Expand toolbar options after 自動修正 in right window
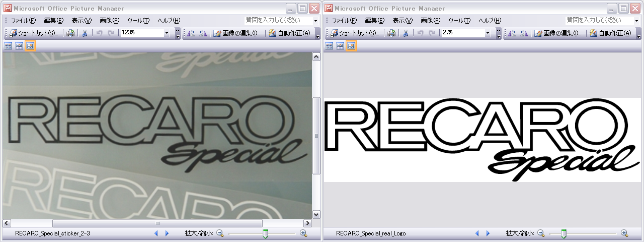Screen dimensions: 644x242 [639, 34]
